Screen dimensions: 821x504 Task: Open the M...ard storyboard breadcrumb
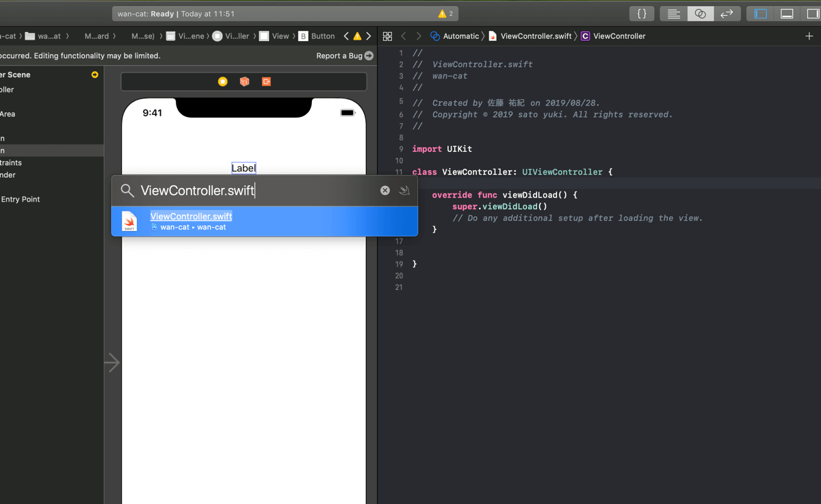[96, 36]
